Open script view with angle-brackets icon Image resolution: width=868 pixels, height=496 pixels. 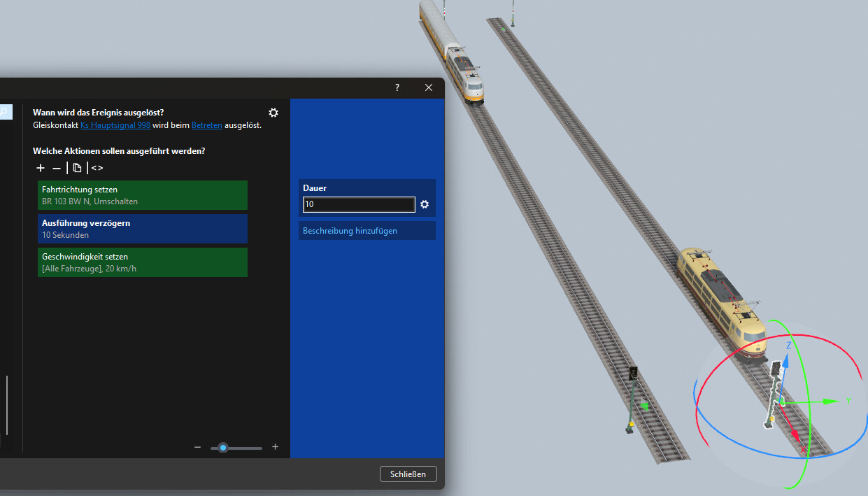click(97, 168)
